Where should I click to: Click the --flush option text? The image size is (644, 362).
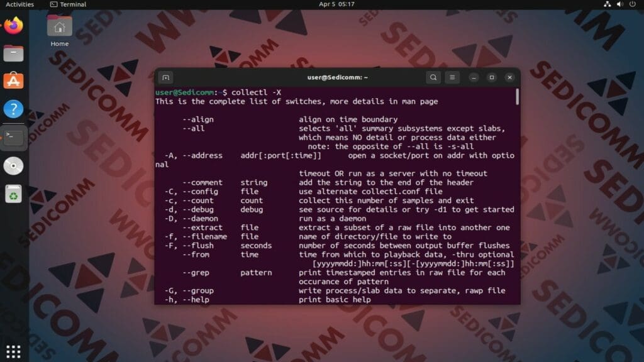tap(198, 246)
